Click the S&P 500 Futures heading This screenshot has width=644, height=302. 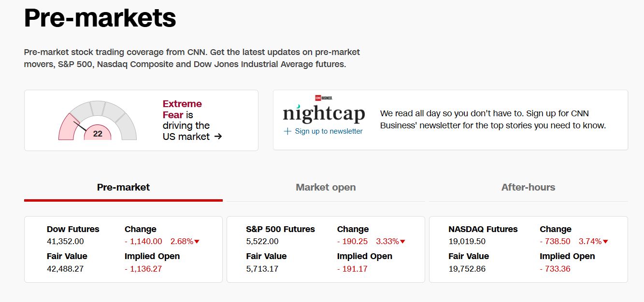click(x=280, y=229)
